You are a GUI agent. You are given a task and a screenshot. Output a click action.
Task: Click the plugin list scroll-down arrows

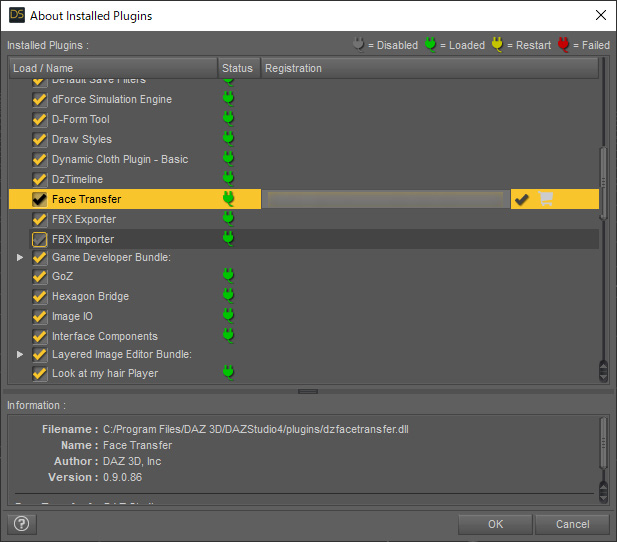coord(603,372)
